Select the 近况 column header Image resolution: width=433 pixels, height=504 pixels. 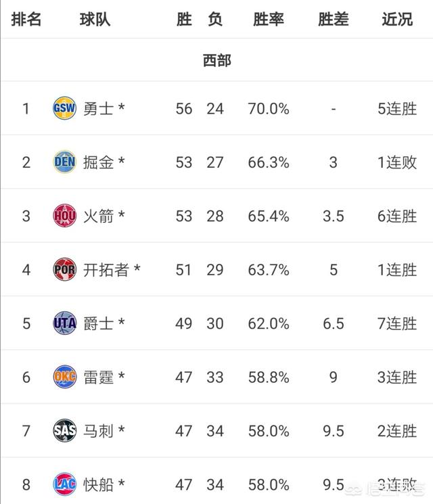click(397, 20)
